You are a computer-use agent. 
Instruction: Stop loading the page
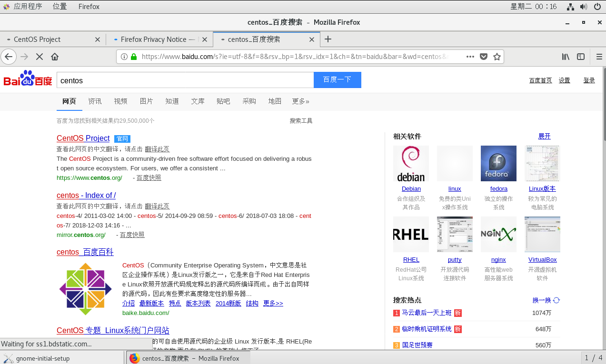(x=40, y=57)
